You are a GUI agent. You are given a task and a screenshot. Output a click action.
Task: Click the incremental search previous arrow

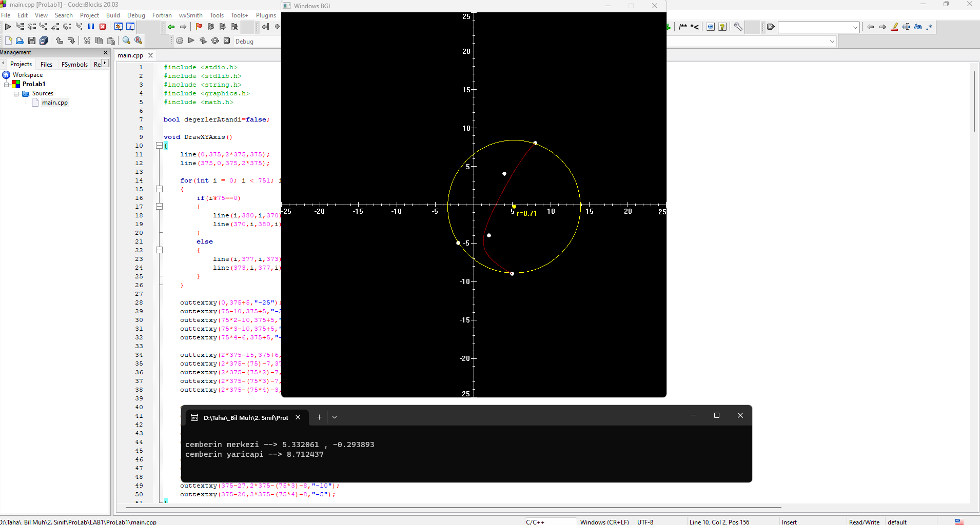(871, 27)
